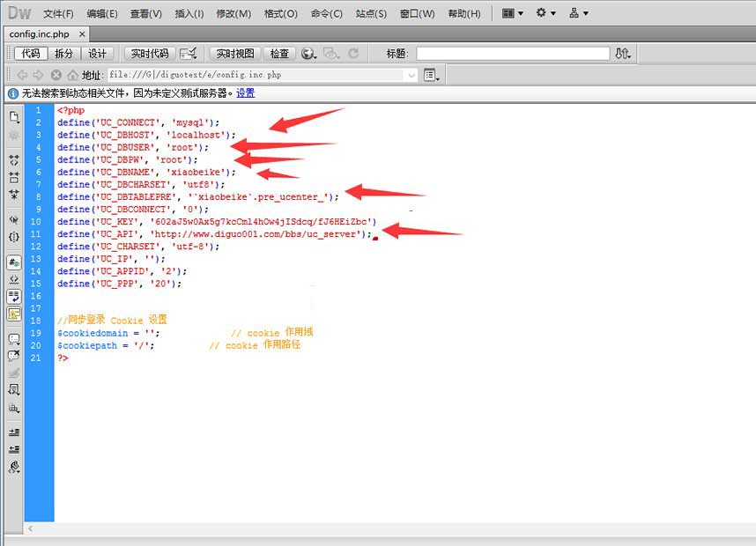Click the File Management icon beside title field
Image resolution: width=756 pixels, height=546 pixels.
click(623, 54)
